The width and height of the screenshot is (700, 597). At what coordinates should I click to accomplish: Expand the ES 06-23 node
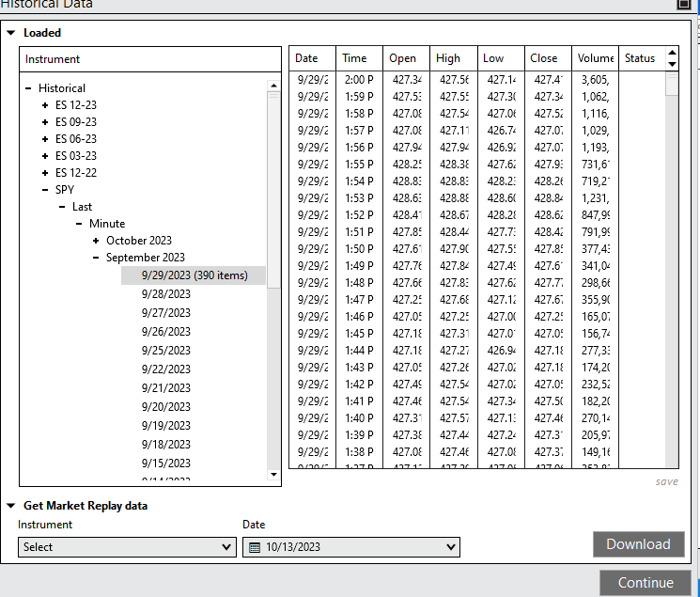pyautogui.click(x=45, y=139)
